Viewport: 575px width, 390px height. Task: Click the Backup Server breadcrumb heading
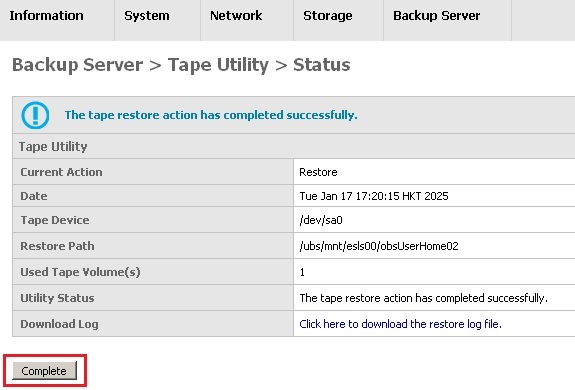click(77, 65)
